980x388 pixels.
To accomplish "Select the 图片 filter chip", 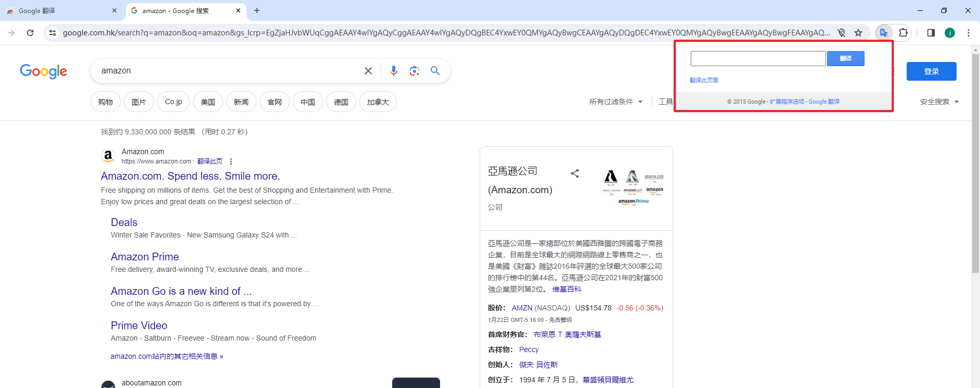I will coord(139,102).
